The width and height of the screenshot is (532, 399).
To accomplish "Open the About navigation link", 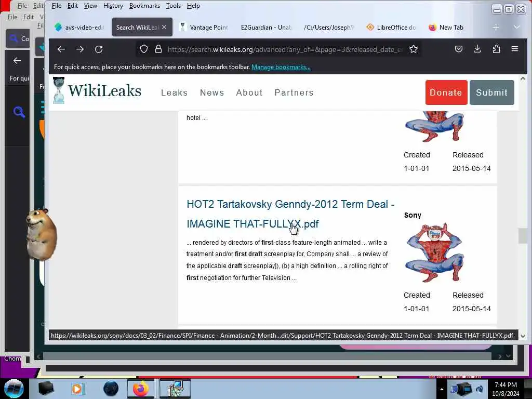I will coord(249,92).
